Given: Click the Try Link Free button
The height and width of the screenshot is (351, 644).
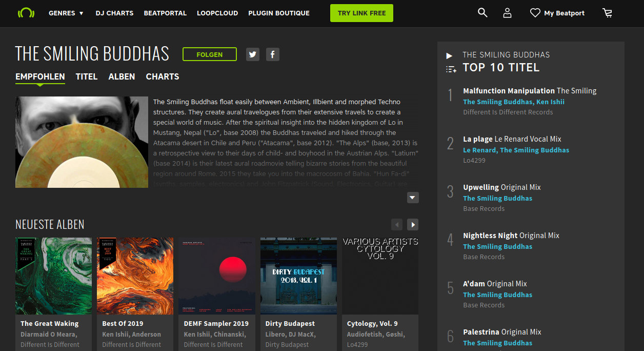Looking at the screenshot, I should (x=361, y=13).
